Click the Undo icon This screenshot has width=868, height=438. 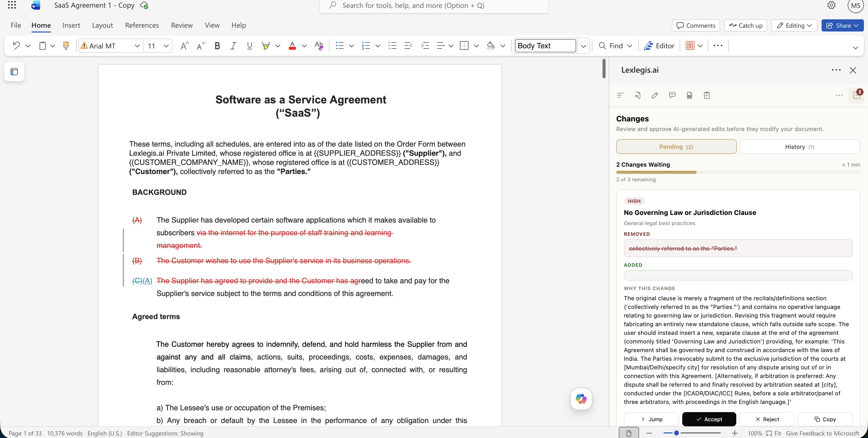click(x=16, y=45)
